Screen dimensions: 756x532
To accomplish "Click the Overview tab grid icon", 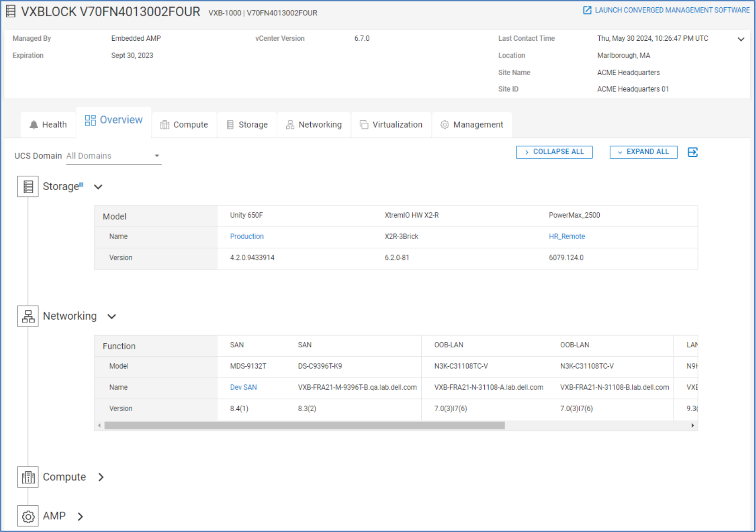I will pos(90,120).
